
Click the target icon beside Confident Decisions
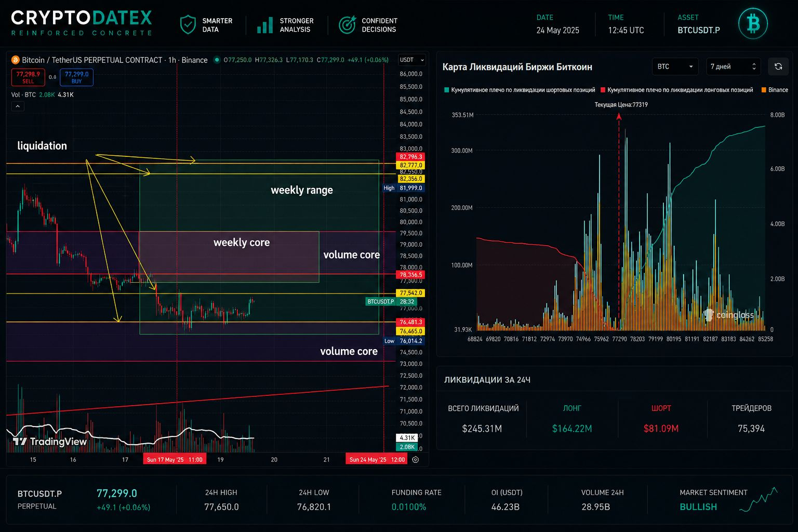click(x=347, y=24)
